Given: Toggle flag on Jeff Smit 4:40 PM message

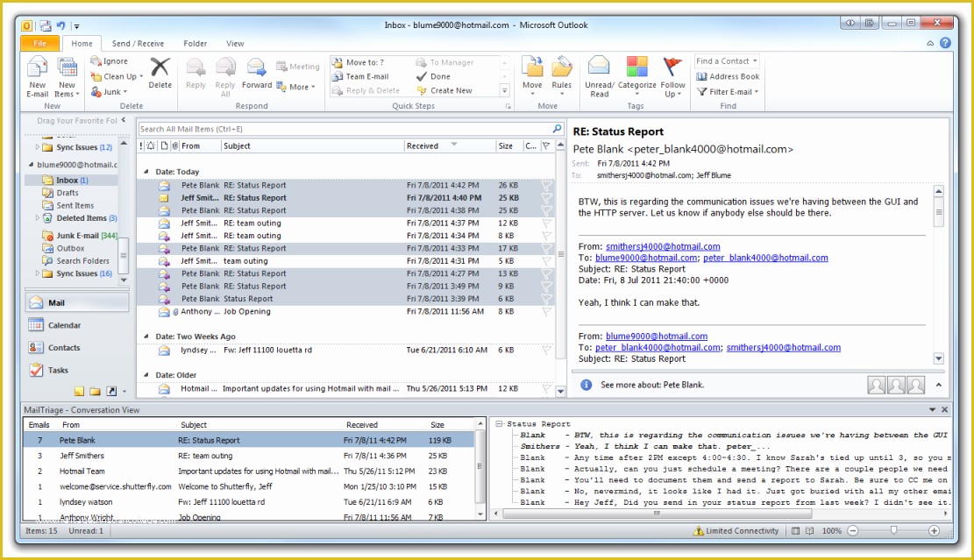Looking at the screenshot, I should click(546, 198).
